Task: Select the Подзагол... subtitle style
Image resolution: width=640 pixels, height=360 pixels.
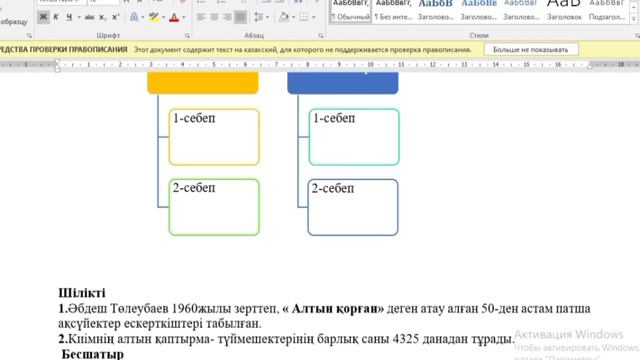Action: tap(607, 11)
